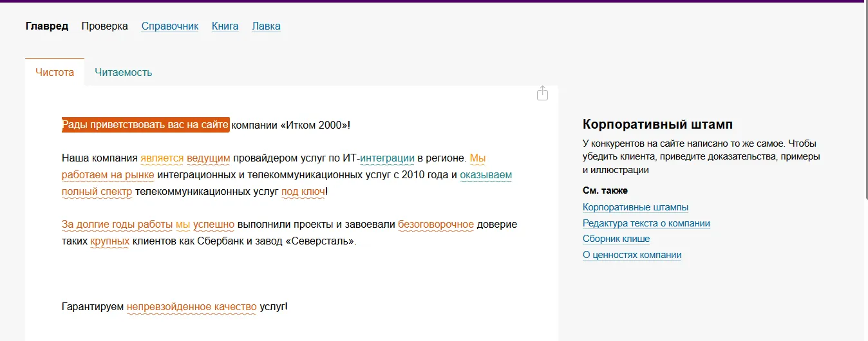Viewport: 868px width, 341px height.
Task: Click the underlined word является
Action: click(162, 158)
